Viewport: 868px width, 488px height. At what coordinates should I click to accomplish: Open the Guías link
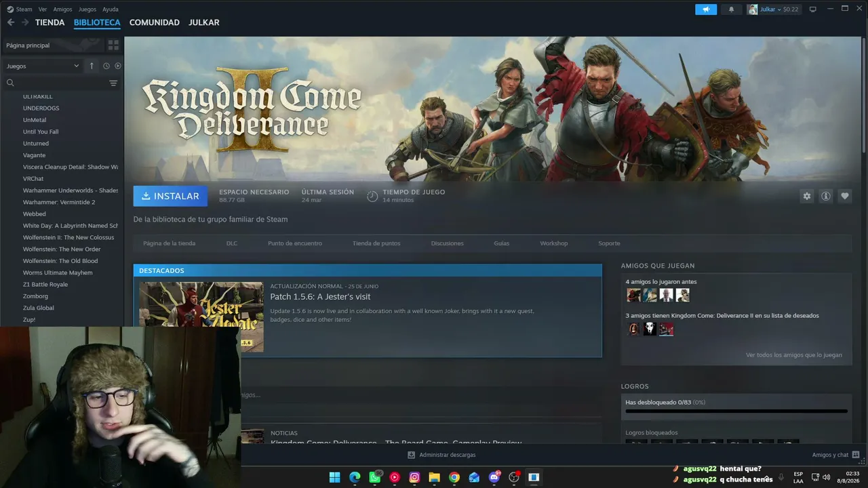(x=502, y=243)
